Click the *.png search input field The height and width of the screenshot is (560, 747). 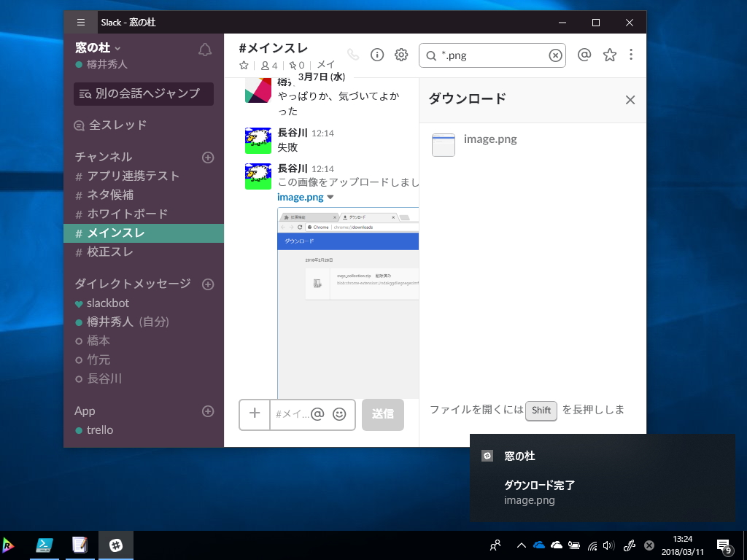point(489,55)
